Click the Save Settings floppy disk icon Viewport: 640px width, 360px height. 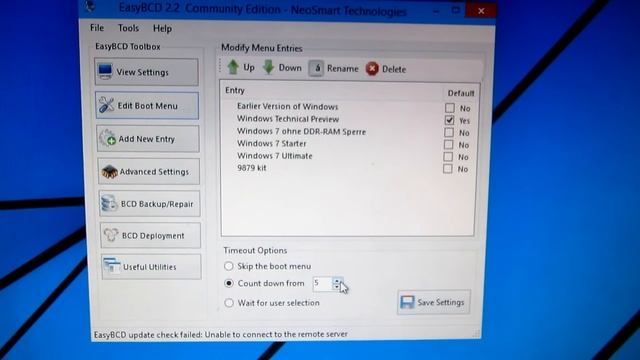point(407,302)
